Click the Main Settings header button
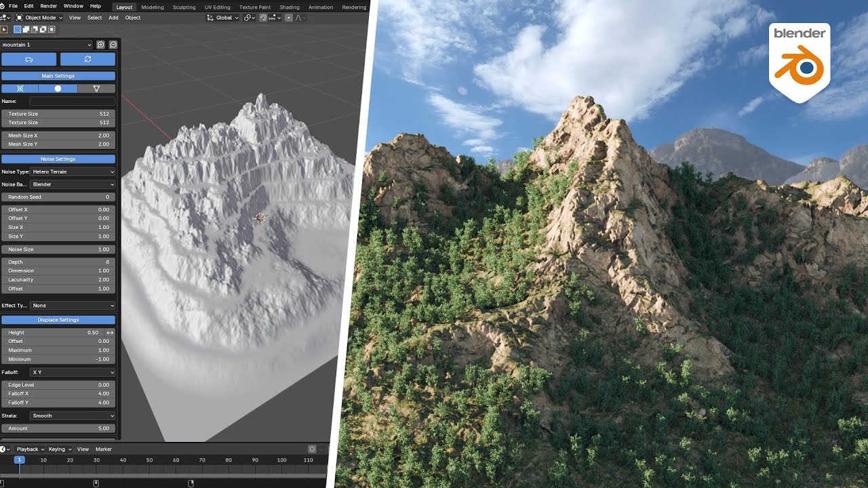This screenshot has height=488, width=868. tap(58, 76)
